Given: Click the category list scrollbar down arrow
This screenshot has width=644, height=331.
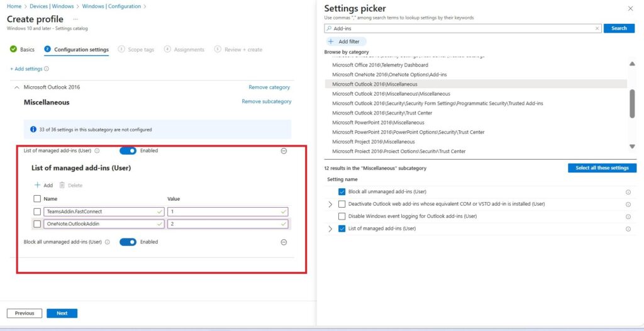Looking at the screenshot, I should click(632, 147).
